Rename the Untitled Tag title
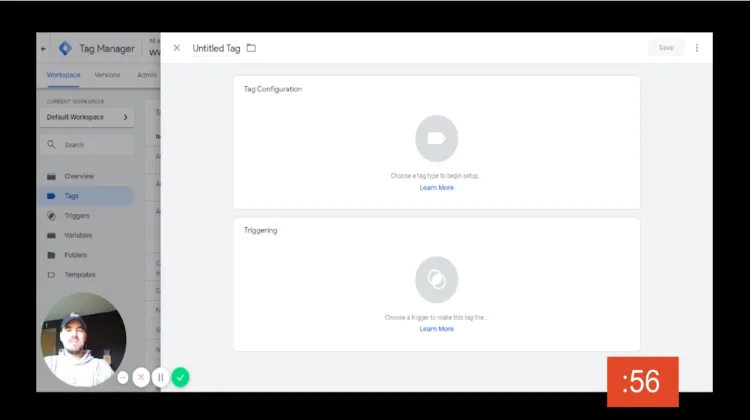The image size is (750, 420). pyautogui.click(x=216, y=48)
